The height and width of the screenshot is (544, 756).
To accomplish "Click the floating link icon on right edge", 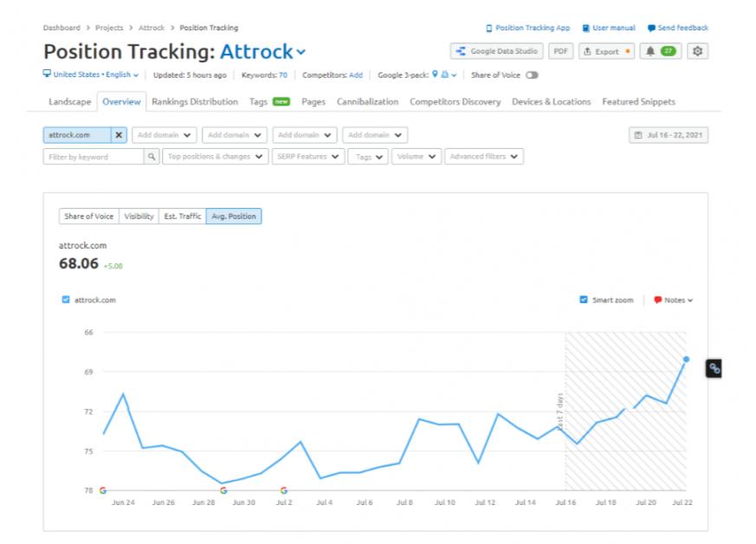I will point(714,368).
